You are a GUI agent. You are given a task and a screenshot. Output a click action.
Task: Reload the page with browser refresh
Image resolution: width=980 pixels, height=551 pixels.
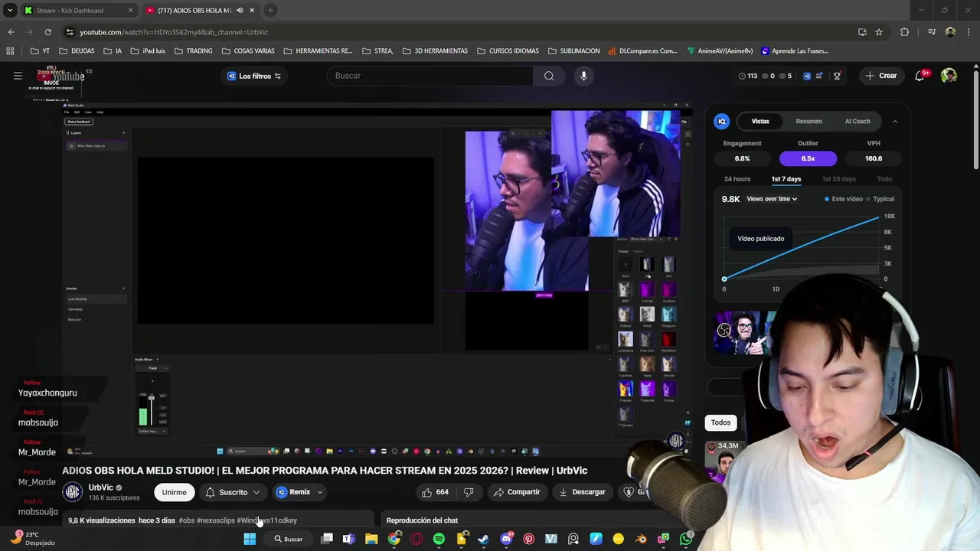(47, 32)
